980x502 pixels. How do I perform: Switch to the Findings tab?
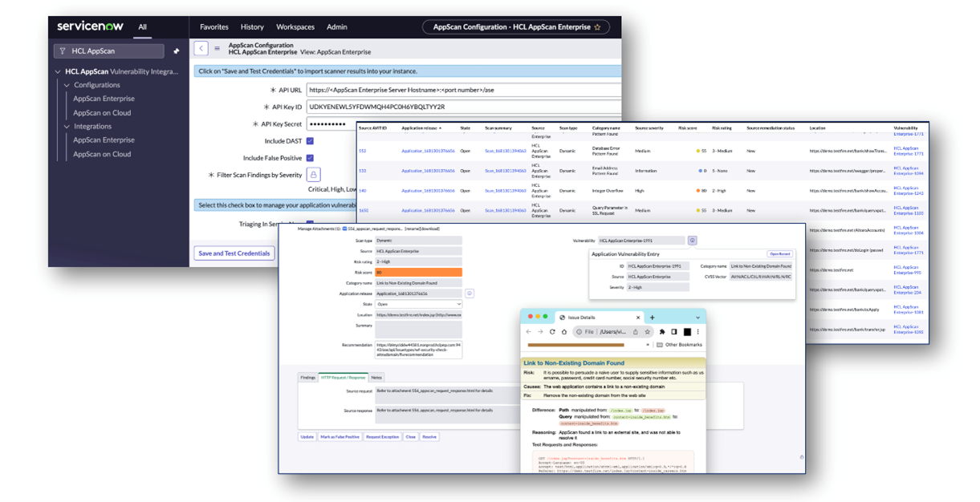click(x=307, y=377)
